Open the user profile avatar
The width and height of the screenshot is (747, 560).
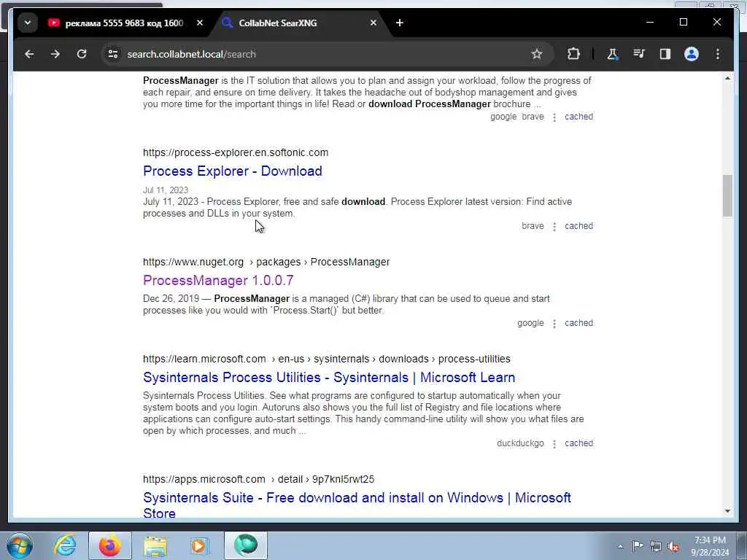(692, 54)
